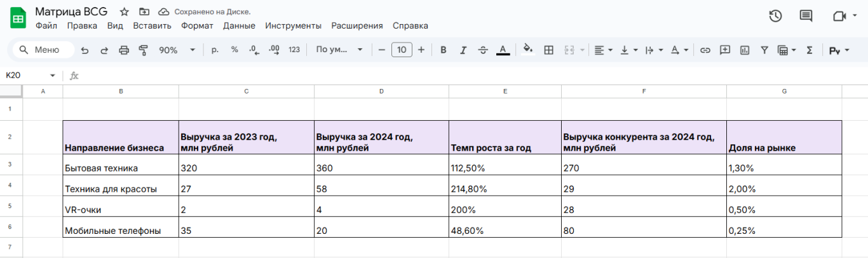Select the cell with 0,25%
The image size is (868, 258).
(784, 227)
